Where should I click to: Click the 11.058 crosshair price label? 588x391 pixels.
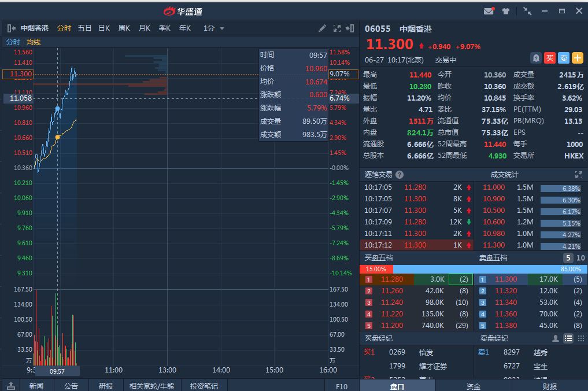pyautogui.click(x=19, y=98)
